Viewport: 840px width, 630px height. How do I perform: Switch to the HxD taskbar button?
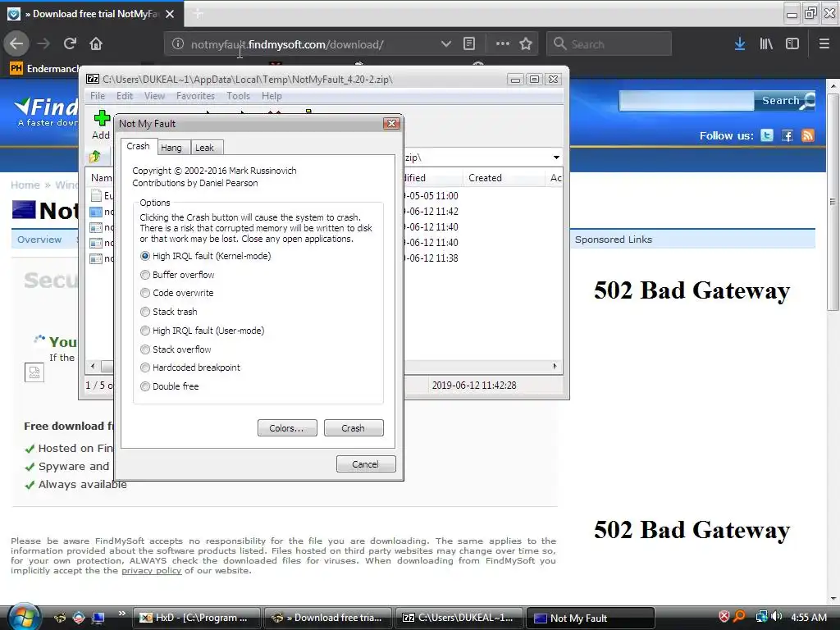coord(197,618)
